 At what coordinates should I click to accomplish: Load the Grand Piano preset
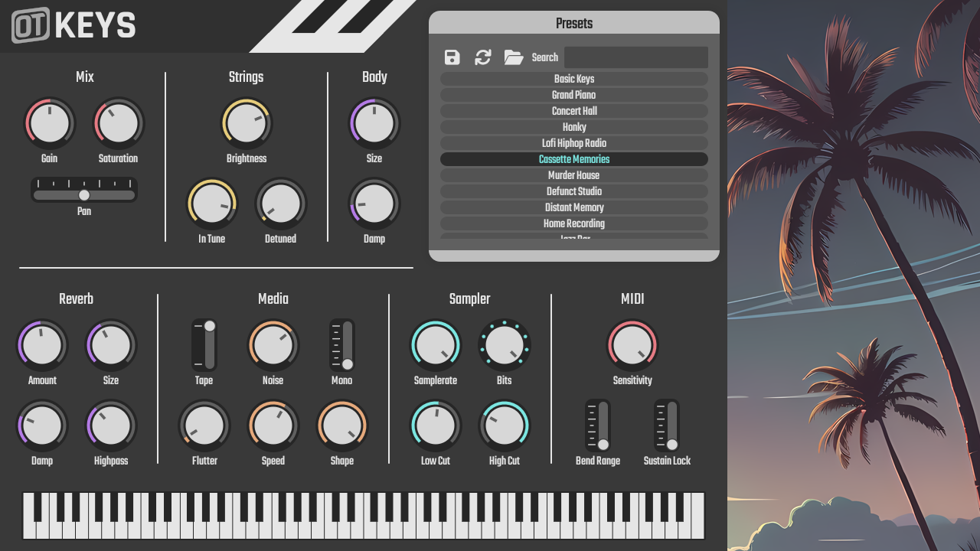point(574,95)
